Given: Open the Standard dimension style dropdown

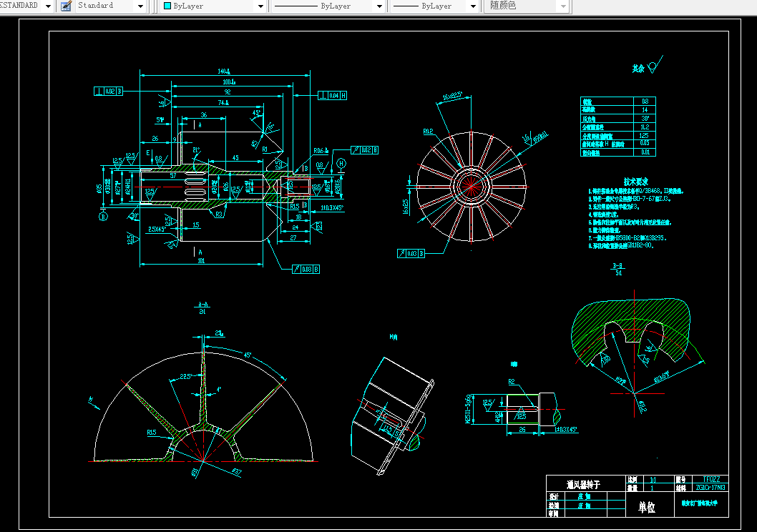Looking at the screenshot, I should pyautogui.click(x=140, y=6).
